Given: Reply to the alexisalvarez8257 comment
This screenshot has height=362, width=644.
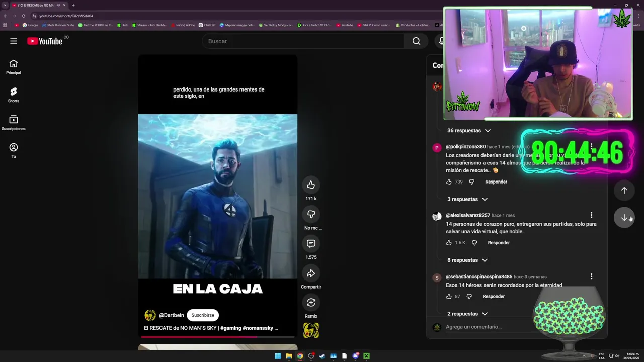Looking at the screenshot, I should [499, 243].
